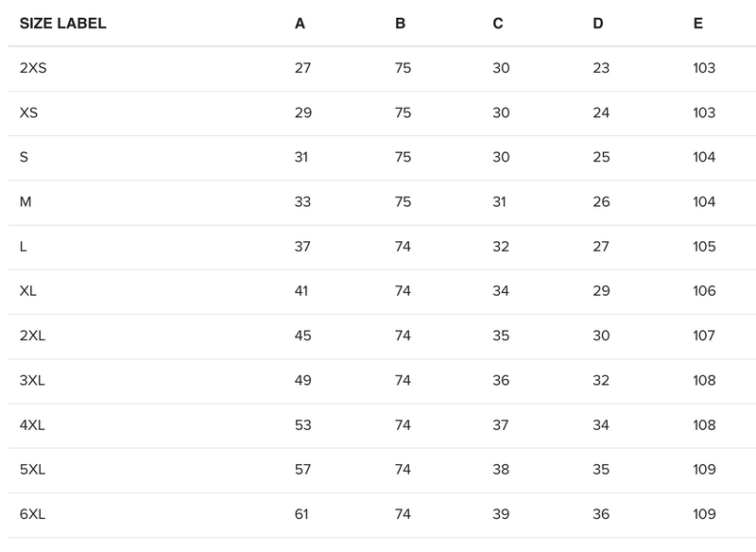Click the column C header
This screenshot has width=756, height=552.
[498, 24]
